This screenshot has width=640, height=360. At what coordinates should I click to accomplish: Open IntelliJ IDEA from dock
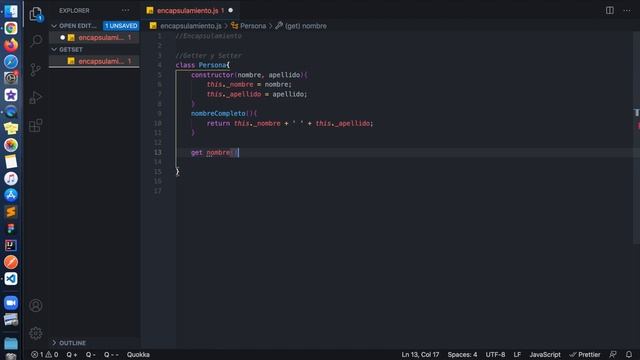[11, 245]
